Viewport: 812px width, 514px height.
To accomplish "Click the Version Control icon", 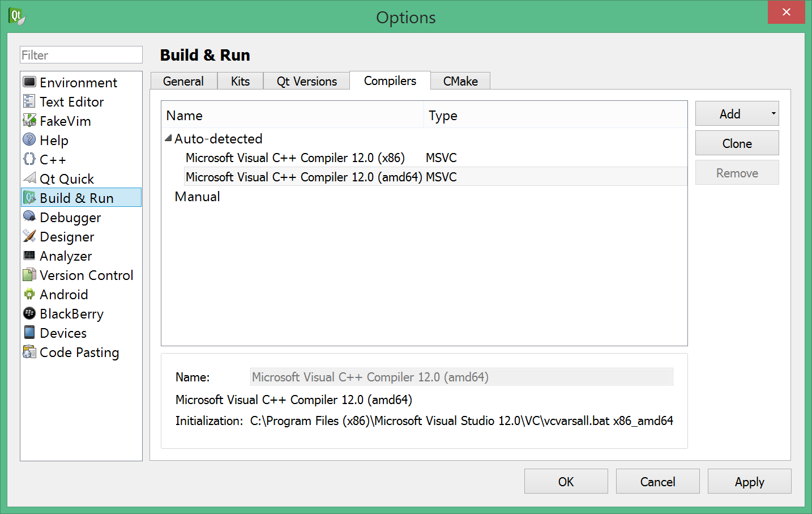I will pyautogui.click(x=29, y=275).
